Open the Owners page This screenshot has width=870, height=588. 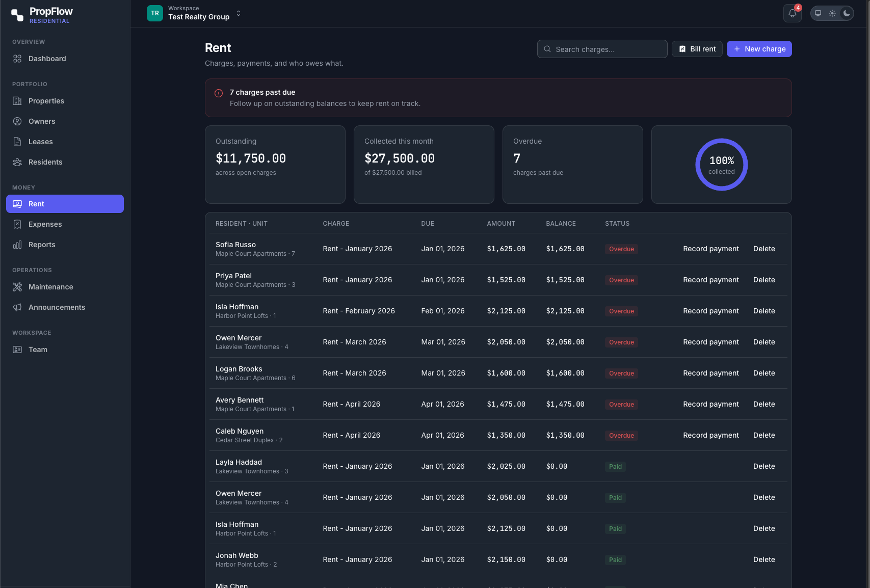65,121
